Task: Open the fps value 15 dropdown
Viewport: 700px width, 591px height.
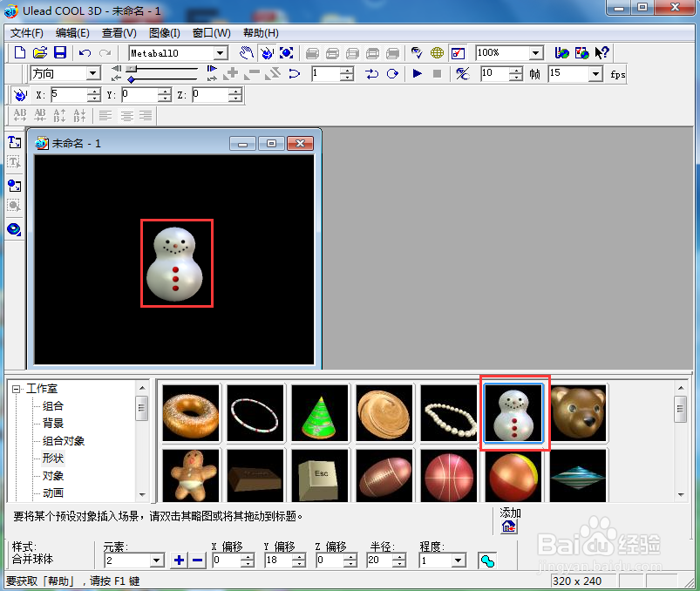Action: click(595, 73)
